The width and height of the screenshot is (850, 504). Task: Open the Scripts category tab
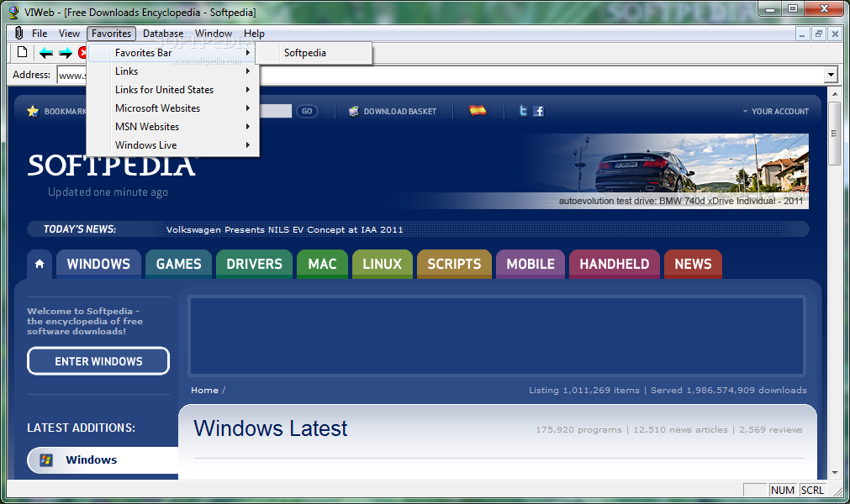click(x=454, y=264)
